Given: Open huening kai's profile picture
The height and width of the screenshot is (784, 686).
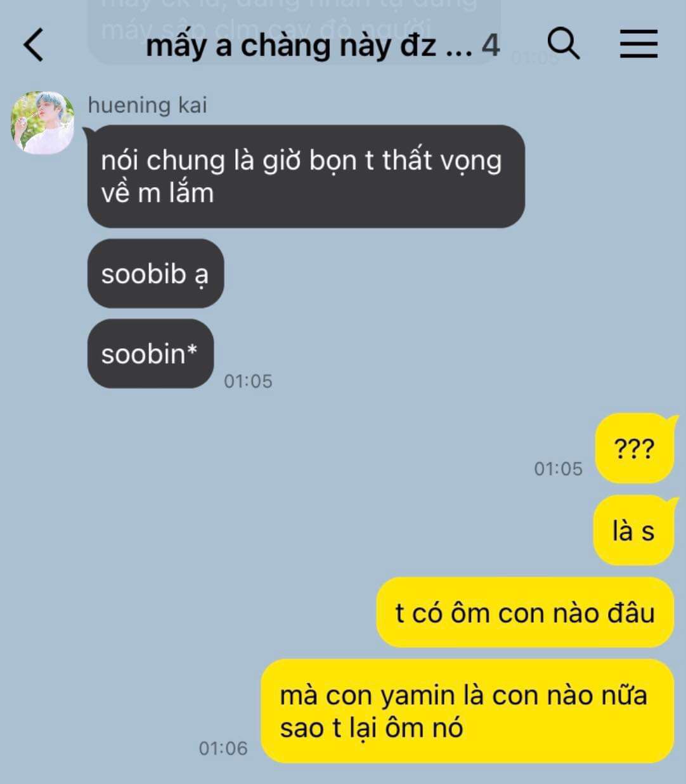Looking at the screenshot, I should (42, 123).
